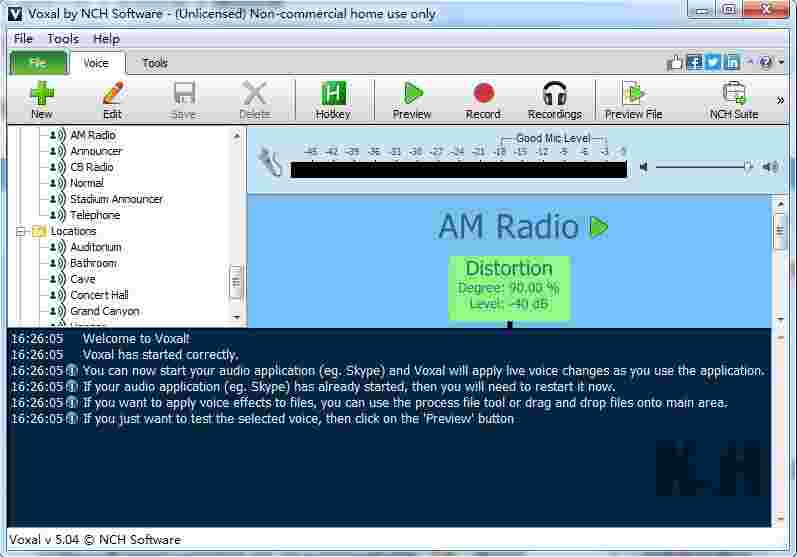This screenshot has height=557, width=797.
Task: Select the AM Radio voice in tree
Action: (x=93, y=135)
